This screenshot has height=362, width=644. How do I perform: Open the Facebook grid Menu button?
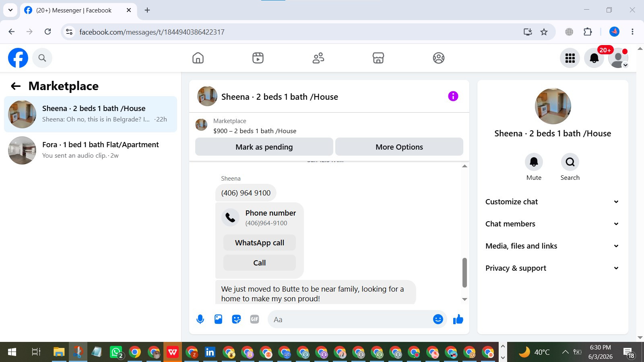[x=570, y=58]
